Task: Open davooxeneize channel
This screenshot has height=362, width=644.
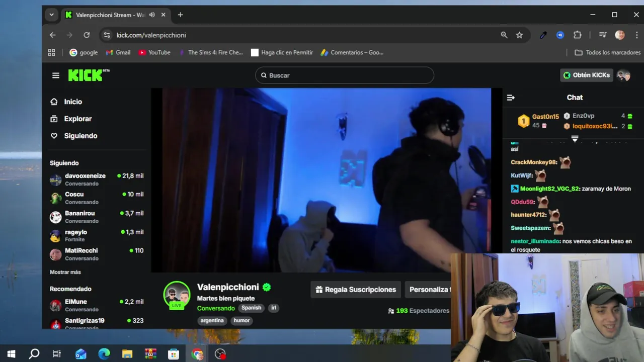Action: [97, 179]
